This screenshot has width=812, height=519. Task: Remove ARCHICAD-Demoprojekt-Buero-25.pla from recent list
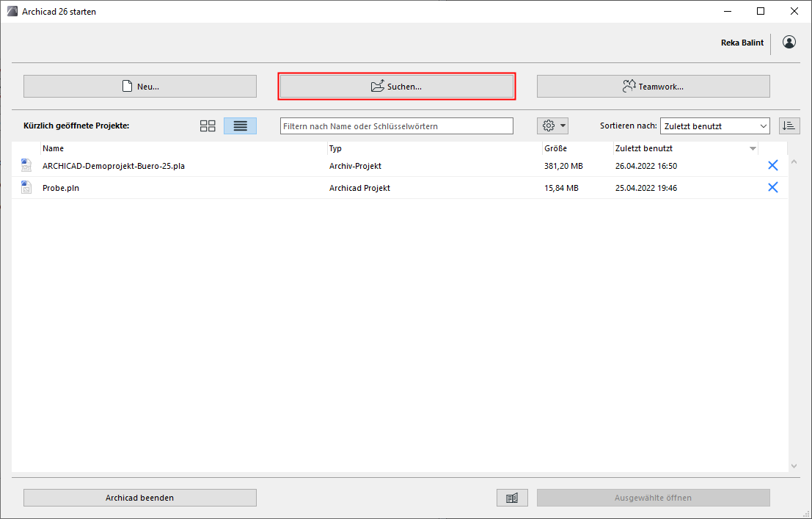[x=772, y=165]
